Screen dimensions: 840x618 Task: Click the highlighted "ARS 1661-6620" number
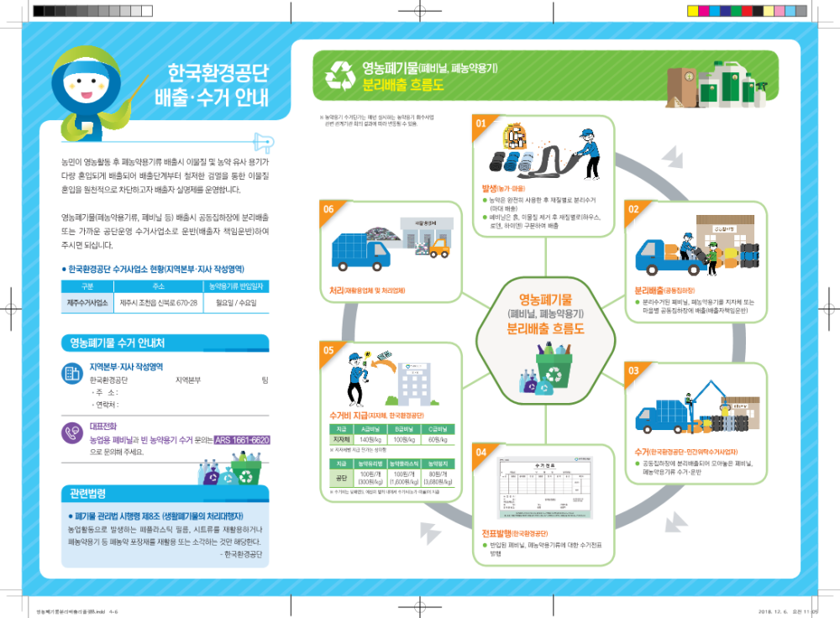point(242,440)
